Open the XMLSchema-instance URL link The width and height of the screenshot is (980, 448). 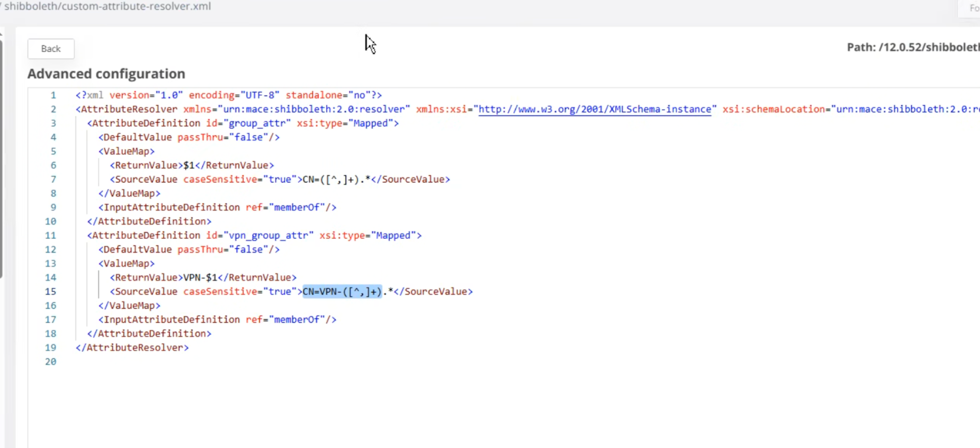pos(595,109)
